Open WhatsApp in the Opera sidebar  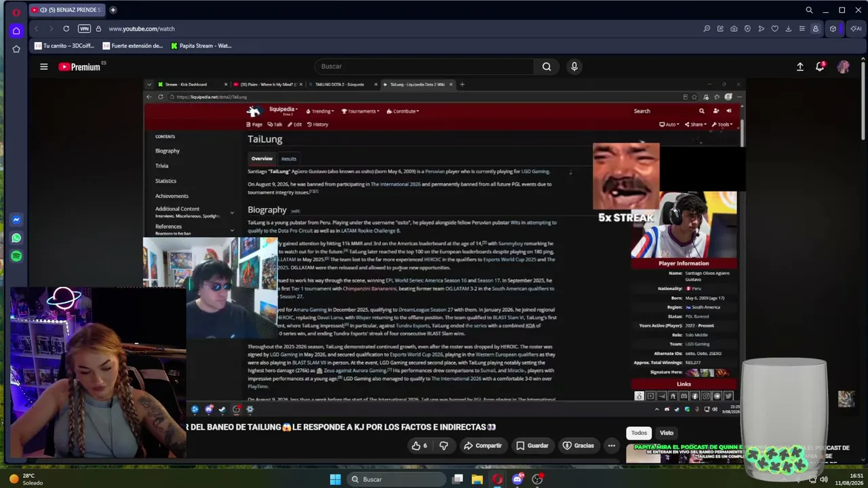coord(16,238)
